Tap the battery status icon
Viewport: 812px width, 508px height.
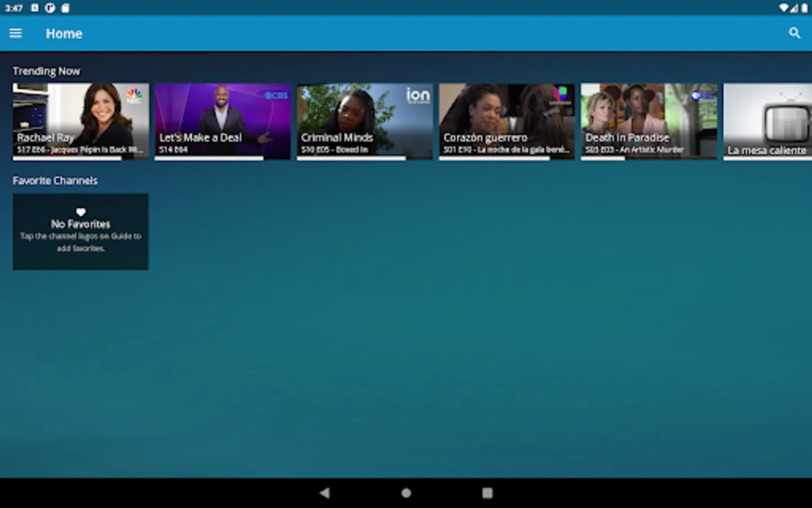805,8
